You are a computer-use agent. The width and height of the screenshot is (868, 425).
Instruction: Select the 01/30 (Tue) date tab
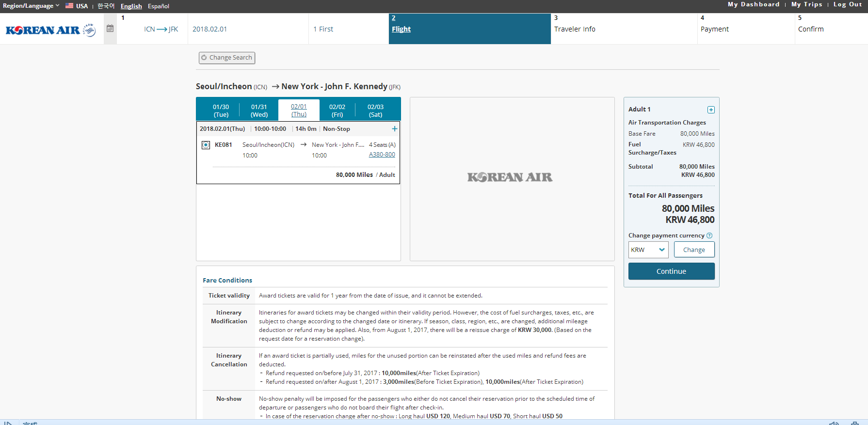221,110
